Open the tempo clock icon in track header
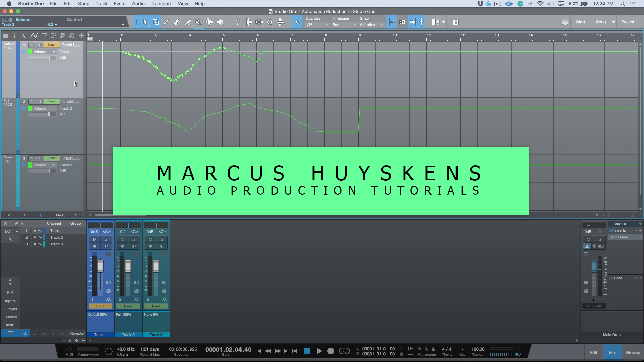This screenshot has height=362, width=644. coord(72,36)
